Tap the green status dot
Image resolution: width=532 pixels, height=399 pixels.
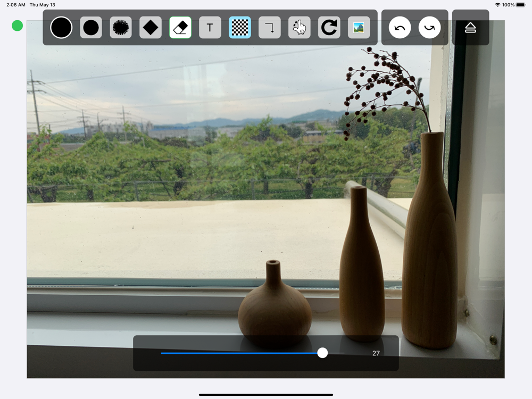pyautogui.click(x=18, y=26)
